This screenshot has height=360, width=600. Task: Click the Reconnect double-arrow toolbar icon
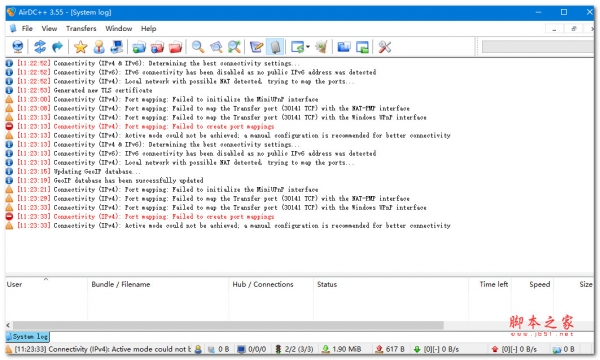tap(40, 47)
